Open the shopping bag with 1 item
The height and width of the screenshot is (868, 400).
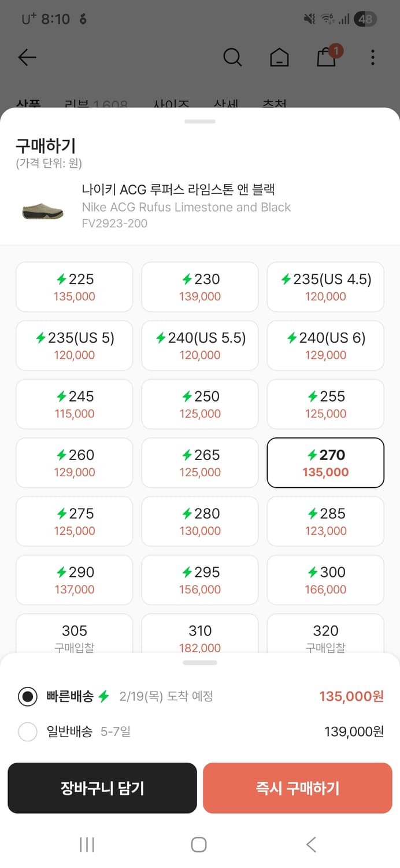click(x=325, y=58)
